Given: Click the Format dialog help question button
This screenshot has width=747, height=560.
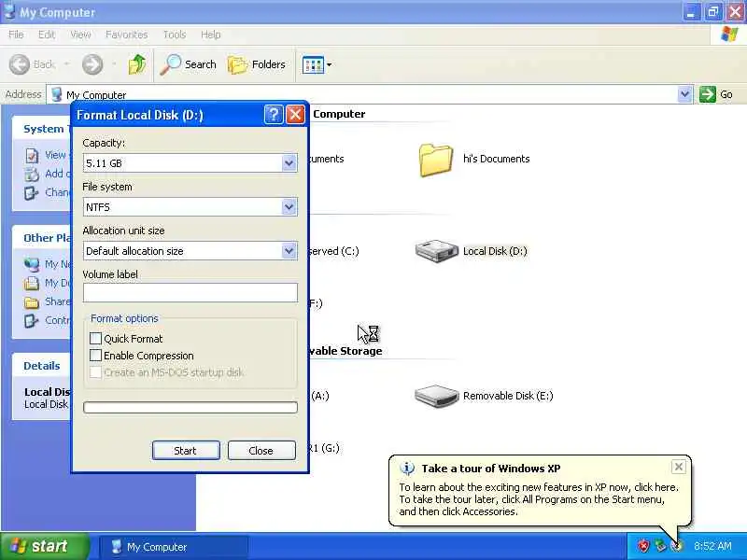Looking at the screenshot, I should click(274, 115).
